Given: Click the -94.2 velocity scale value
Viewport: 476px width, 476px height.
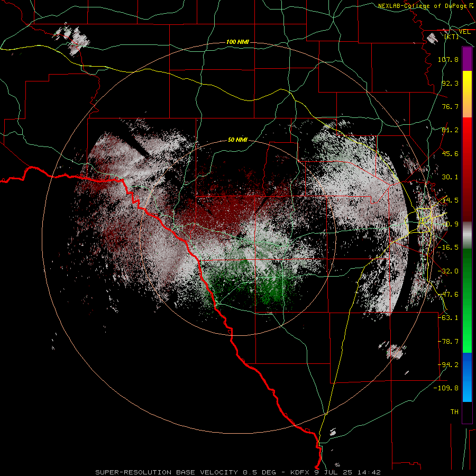Looking at the screenshot, I should click(x=448, y=364).
